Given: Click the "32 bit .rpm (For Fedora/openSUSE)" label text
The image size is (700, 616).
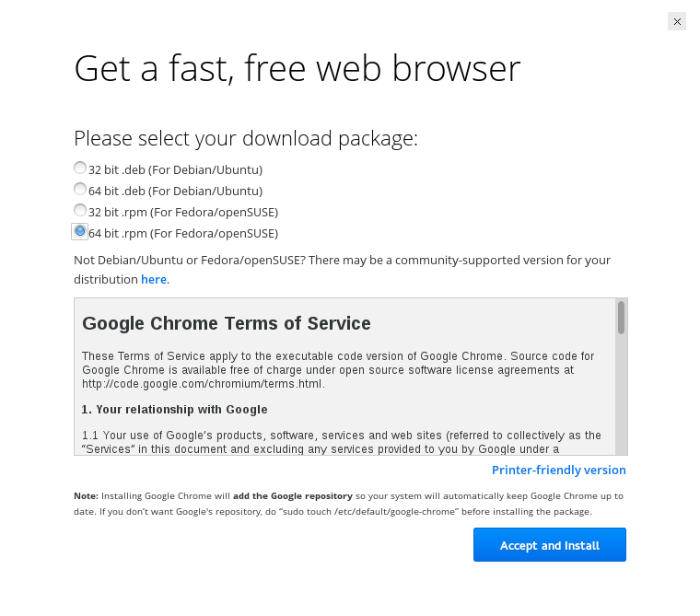Looking at the screenshot, I should [x=182, y=213].
